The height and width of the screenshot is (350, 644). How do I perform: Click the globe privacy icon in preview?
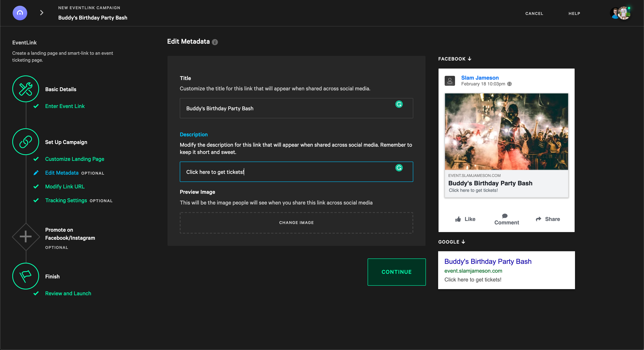click(509, 84)
